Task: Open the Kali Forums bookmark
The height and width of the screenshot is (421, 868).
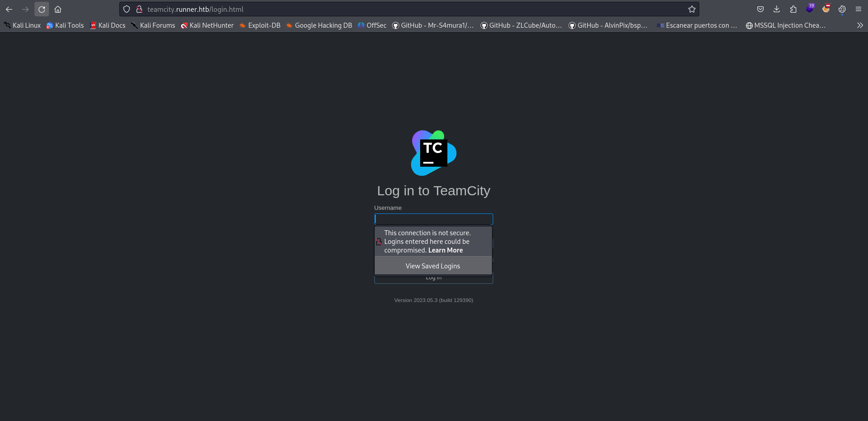Action: click(153, 25)
